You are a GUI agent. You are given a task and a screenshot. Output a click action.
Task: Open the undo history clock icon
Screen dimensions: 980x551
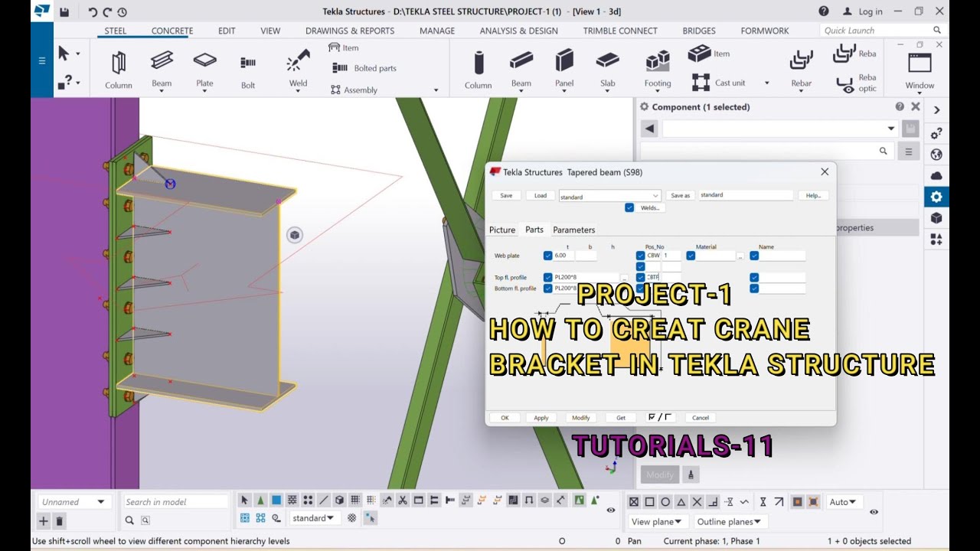coord(122,11)
